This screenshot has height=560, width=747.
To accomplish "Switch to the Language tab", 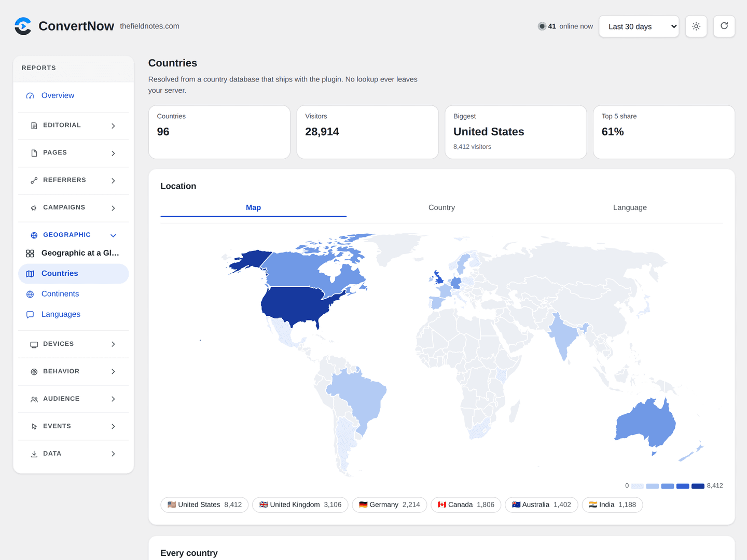I will [x=630, y=207].
